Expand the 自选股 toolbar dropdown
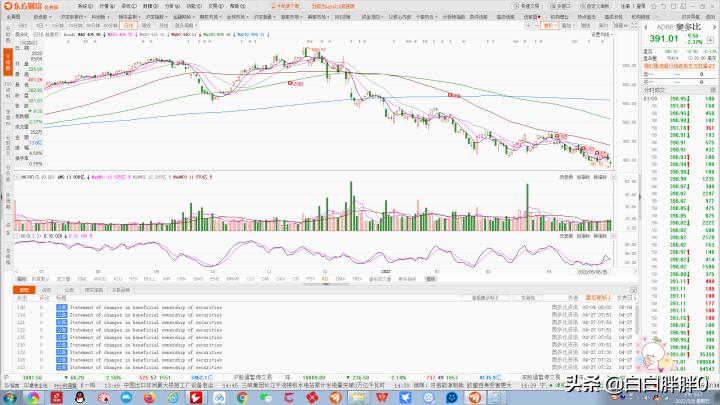Viewport: 720px width, 405px height. 39,17
